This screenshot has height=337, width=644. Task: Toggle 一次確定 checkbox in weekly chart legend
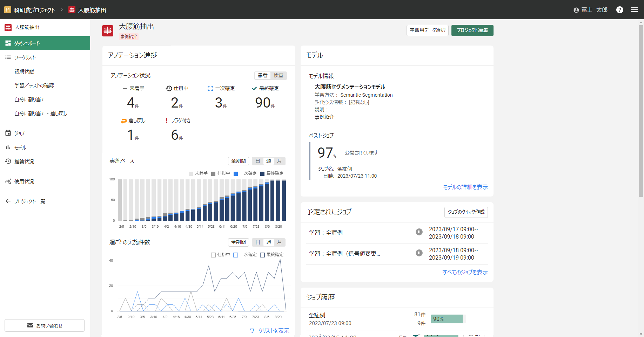point(236,255)
